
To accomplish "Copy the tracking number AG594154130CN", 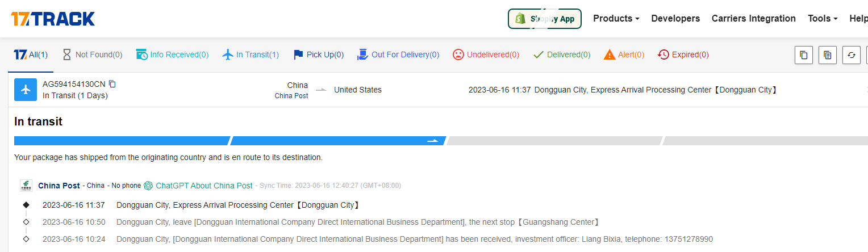I will (112, 84).
